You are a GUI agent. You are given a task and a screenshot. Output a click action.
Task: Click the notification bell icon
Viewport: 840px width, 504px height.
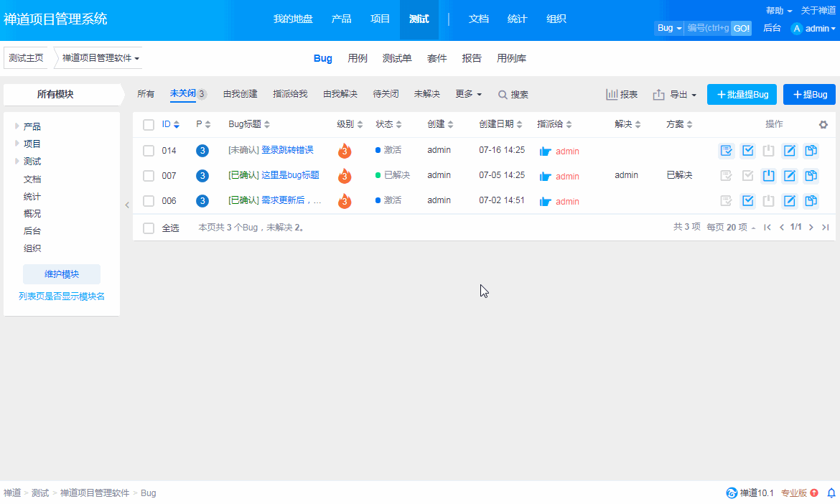pyautogui.click(x=831, y=493)
